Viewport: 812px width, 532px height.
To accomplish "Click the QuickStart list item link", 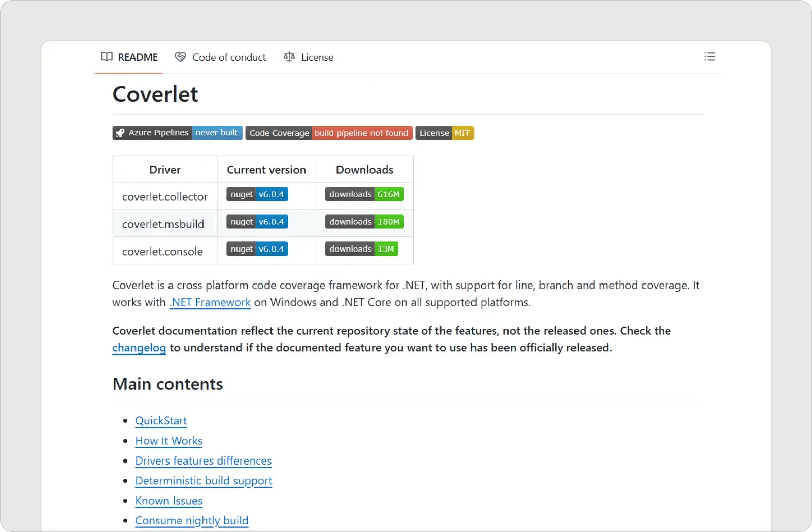I will (x=161, y=420).
